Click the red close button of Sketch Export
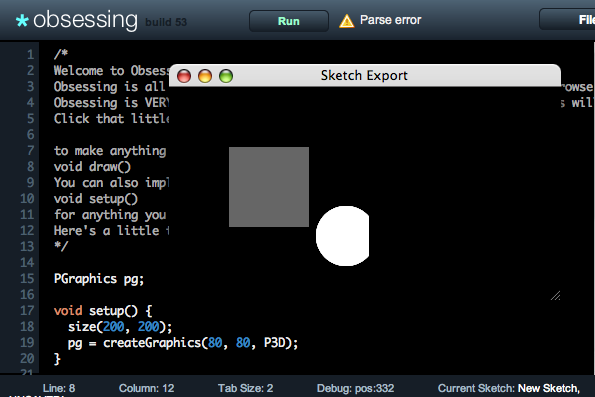 pyautogui.click(x=184, y=76)
